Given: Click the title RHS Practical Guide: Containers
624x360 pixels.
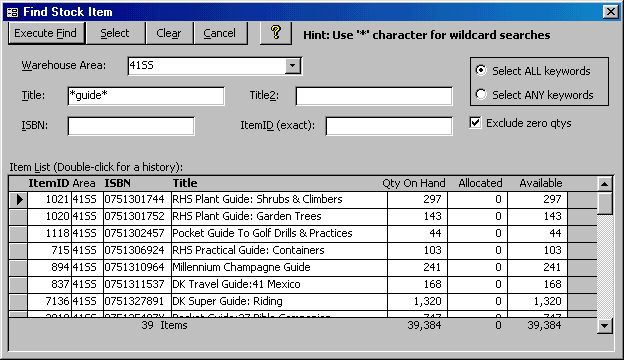Looking at the screenshot, I should [248, 251].
